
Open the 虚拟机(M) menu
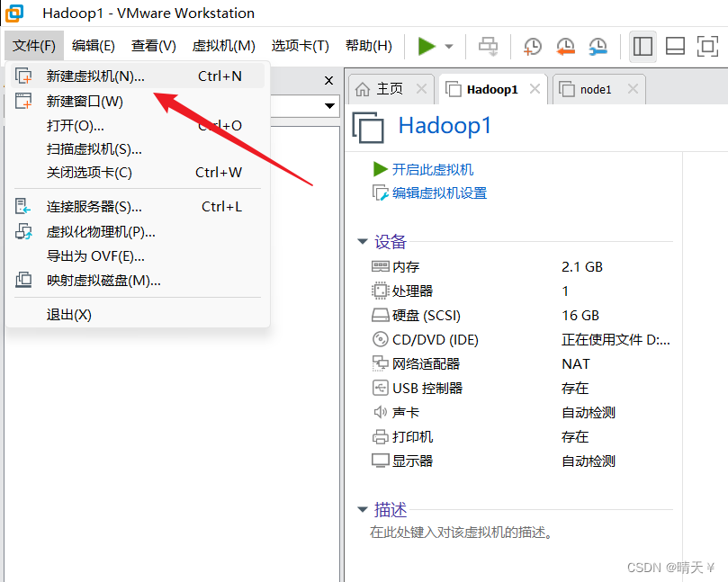pos(224,46)
